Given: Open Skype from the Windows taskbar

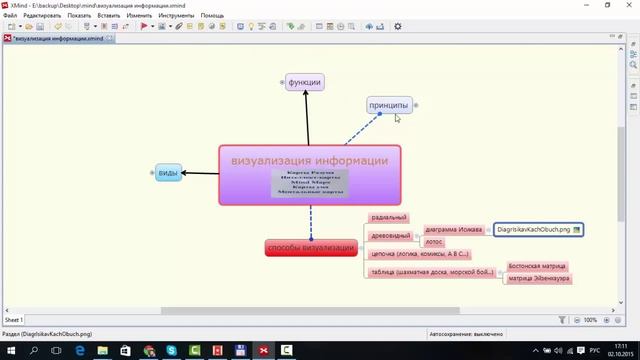Looking at the screenshot, I should (171, 350).
